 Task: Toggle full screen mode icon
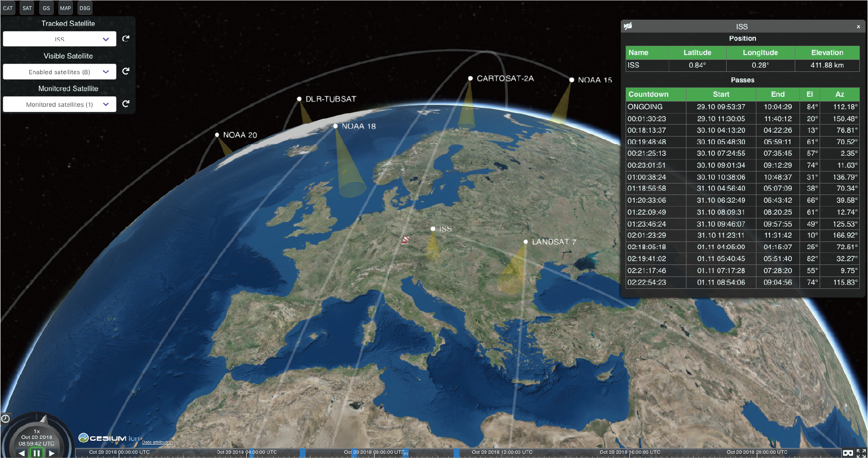861,453
